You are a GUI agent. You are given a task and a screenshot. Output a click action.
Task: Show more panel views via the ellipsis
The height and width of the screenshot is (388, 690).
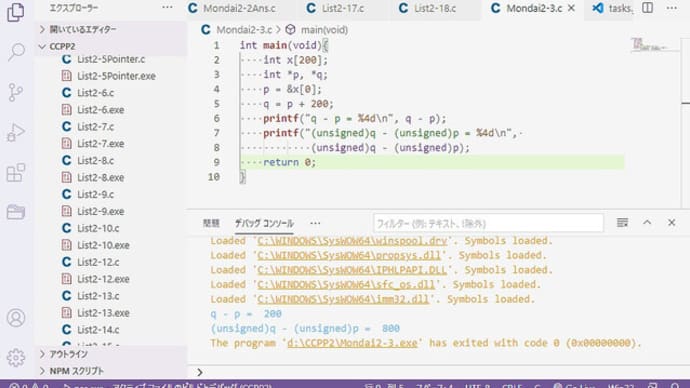click(315, 223)
